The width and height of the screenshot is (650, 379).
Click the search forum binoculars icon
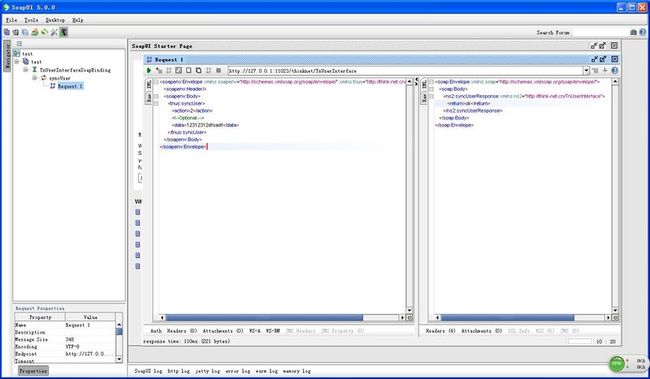coord(633,32)
